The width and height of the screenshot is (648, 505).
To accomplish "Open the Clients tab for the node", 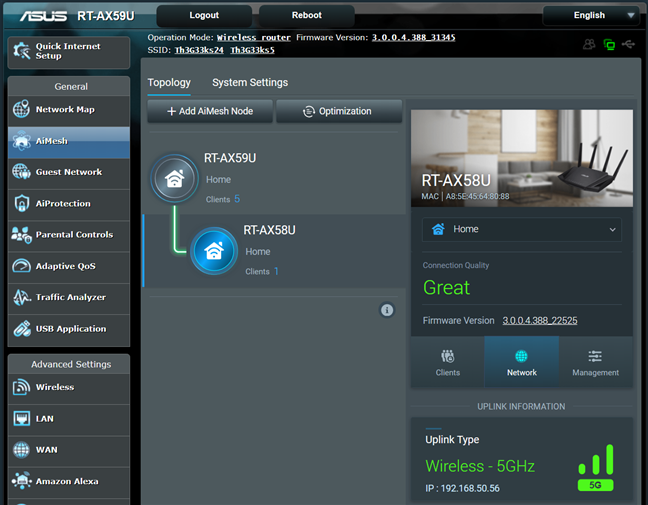I will [448, 362].
